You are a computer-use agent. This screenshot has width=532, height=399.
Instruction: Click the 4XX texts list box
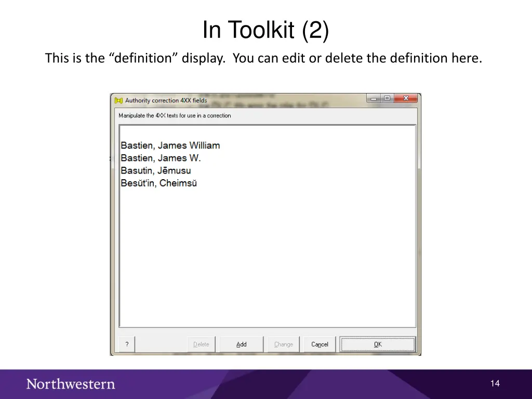point(268,226)
